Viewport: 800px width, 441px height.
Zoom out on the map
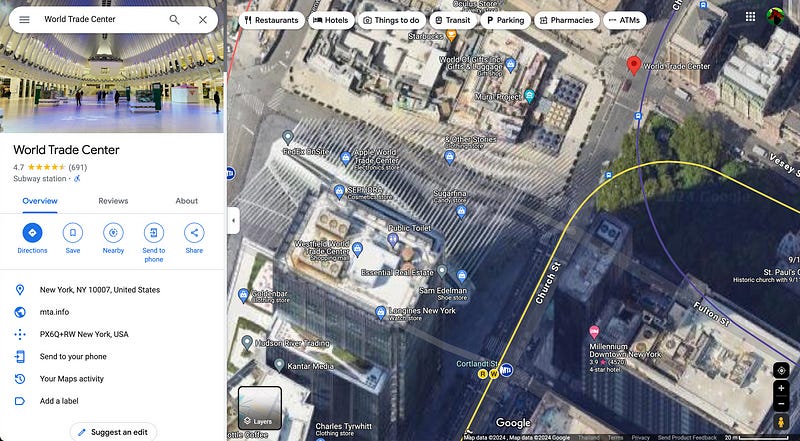(x=781, y=403)
